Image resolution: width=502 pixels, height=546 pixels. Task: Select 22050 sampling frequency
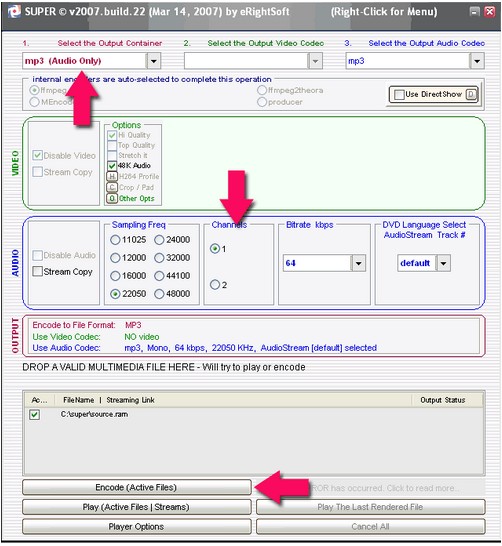(115, 294)
